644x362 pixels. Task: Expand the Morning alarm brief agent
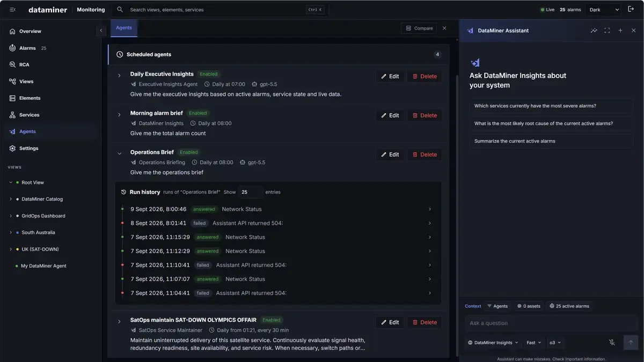pos(119,115)
